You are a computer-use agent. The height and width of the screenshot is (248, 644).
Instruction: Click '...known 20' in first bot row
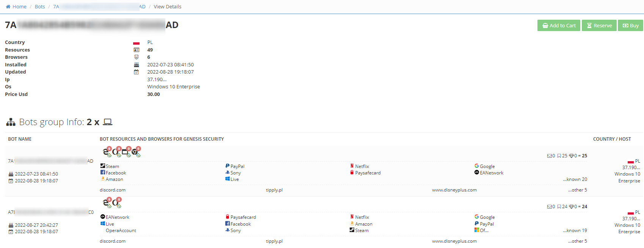[575, 179]
